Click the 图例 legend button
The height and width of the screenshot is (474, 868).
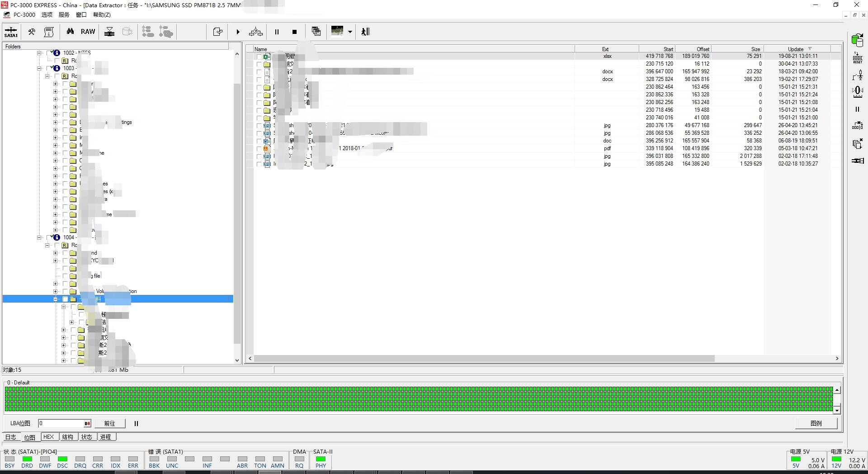pyautogui.click(x=816, y=423)
